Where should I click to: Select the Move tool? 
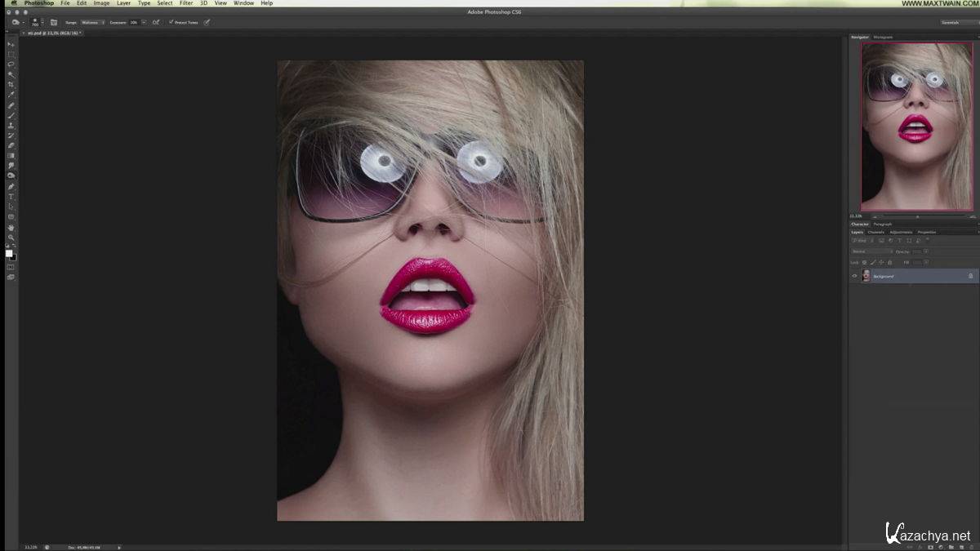11,44
